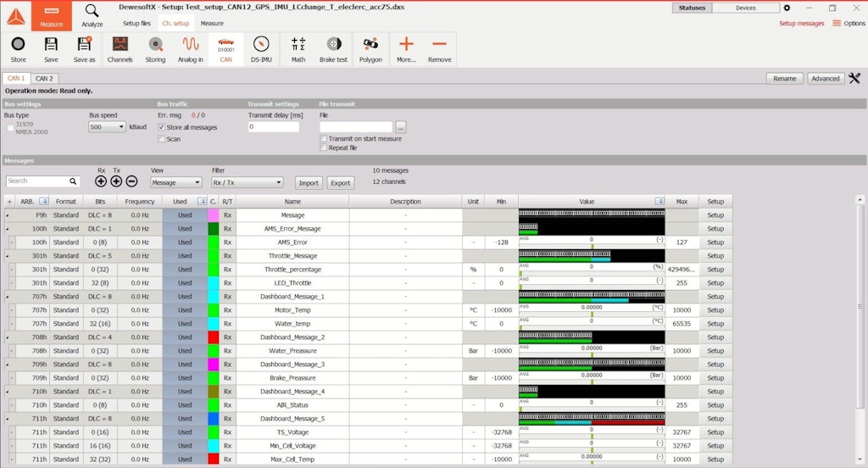
Task: Open Setup for Water_temp channel
Action: (x=715, y=324)
